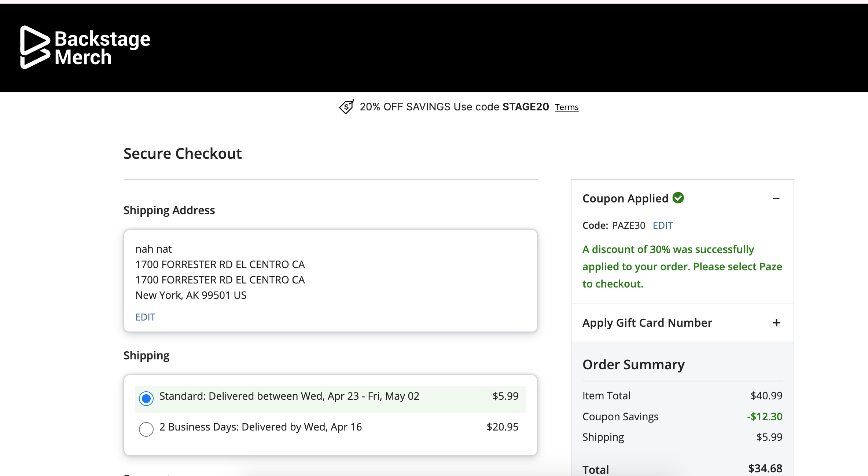Edit the shipping address
The width and height of the screenshot is (868, 476).
145,317
